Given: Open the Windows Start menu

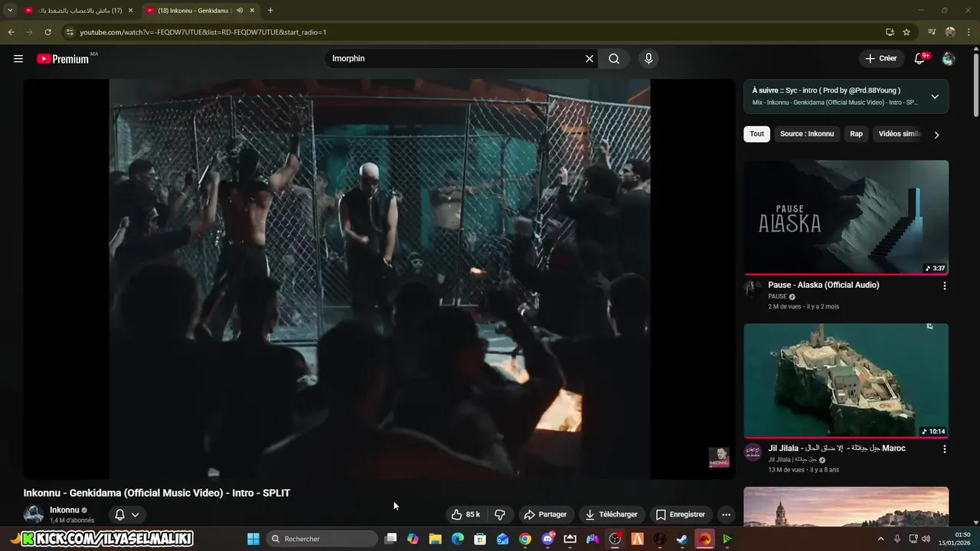Looking at the screenshot, I should 253,539.
